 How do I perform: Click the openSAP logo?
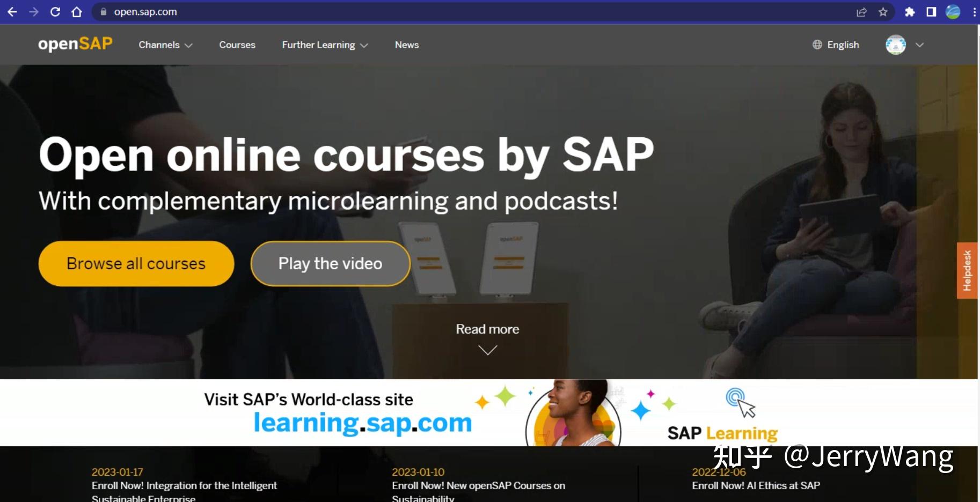(x=75, y=44)
